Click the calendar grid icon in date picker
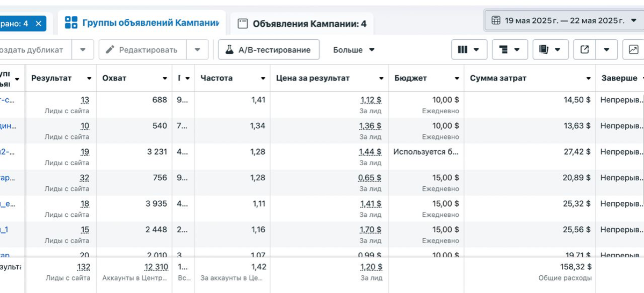This screenshot has height=293, width=644. [496, 20]
